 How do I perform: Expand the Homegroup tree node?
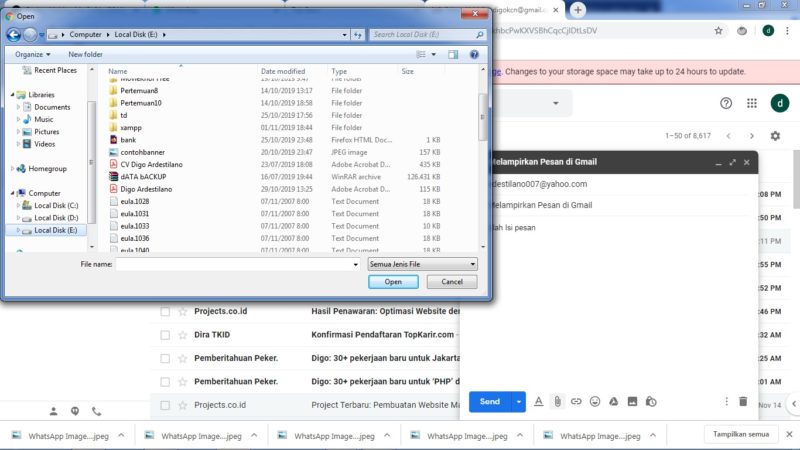click(x=12, y=168)
